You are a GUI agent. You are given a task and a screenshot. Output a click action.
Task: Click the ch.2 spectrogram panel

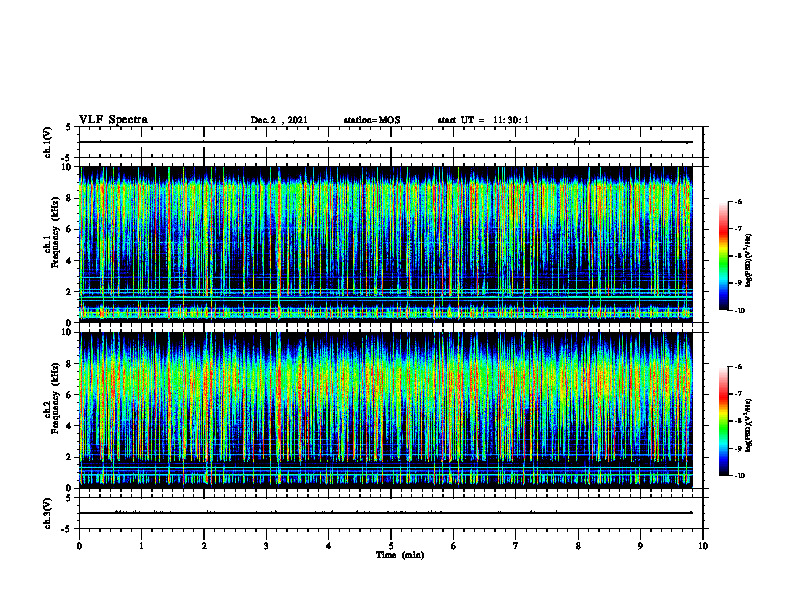point(386,410)
